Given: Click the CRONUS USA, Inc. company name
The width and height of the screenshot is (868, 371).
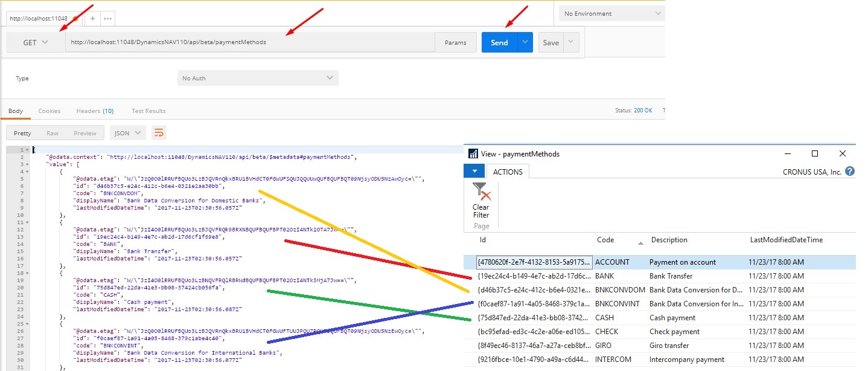Looking at the screenshot, I should click(x=811, y=172).
